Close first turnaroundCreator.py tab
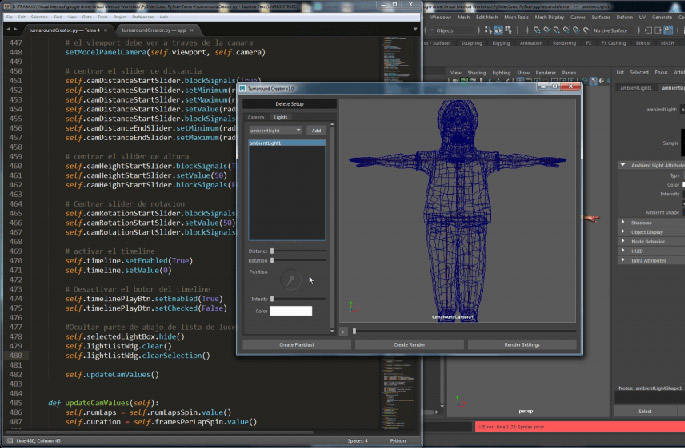Screen dimensions: 685x448 106,30
